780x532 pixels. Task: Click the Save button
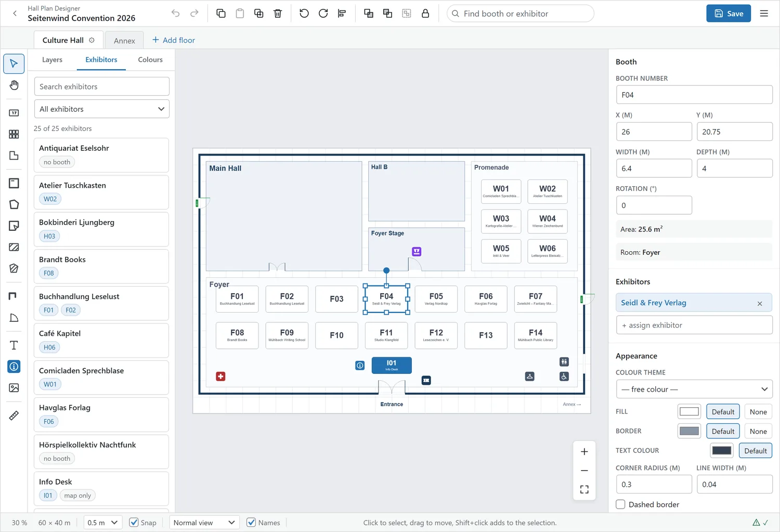(729, 14)
